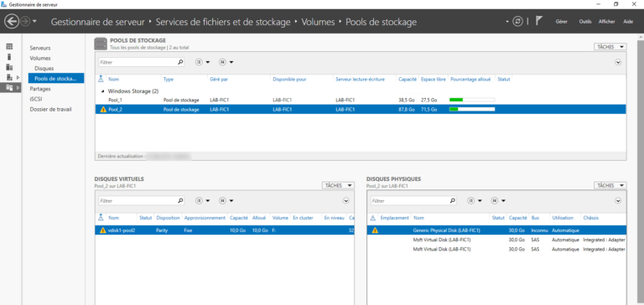The image size is (644, 305).
Task: Open the notifications flag
Action: click(x=539, y=21)
